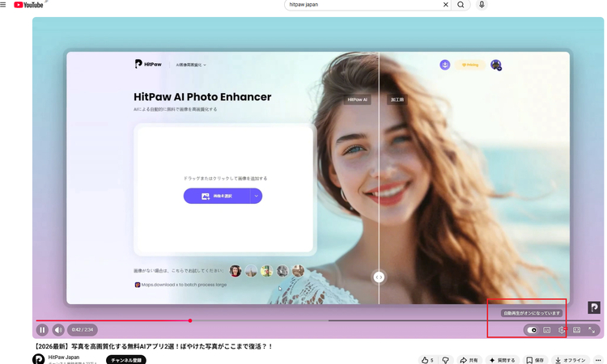The image size is (607, 364).
Task: Open the YouTube hamburger guide menu
Action: coord(3,5)
